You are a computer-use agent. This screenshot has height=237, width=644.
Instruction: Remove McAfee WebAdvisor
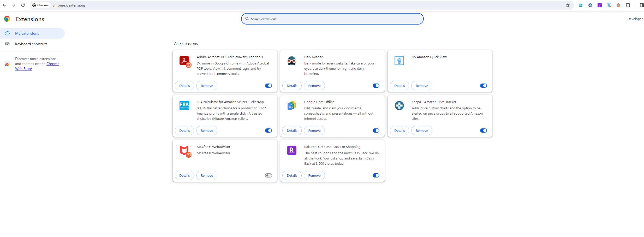(207, 175)
